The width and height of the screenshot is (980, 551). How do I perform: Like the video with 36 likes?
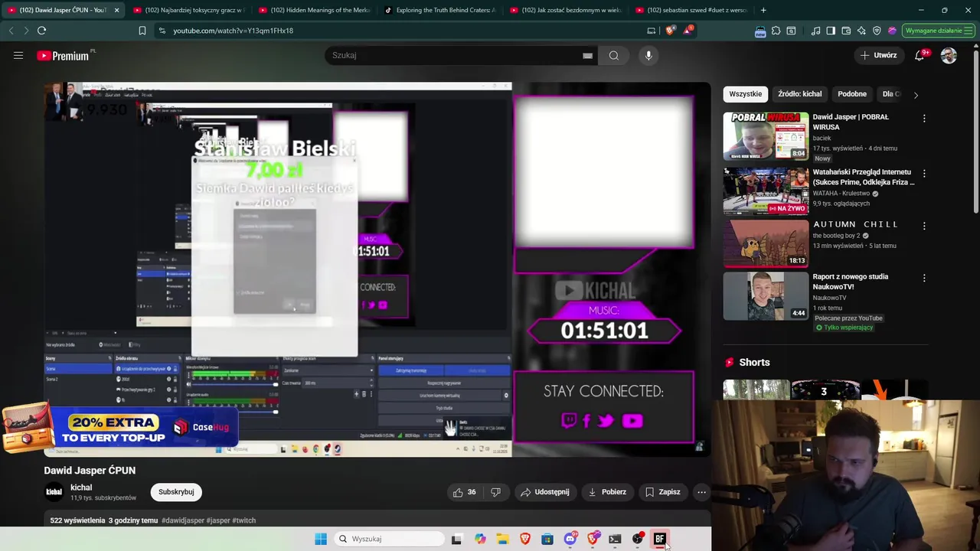coord(464,492)
